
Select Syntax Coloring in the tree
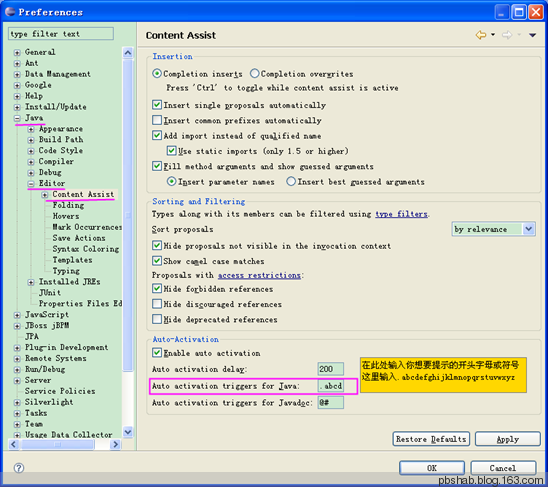point(86,249)
